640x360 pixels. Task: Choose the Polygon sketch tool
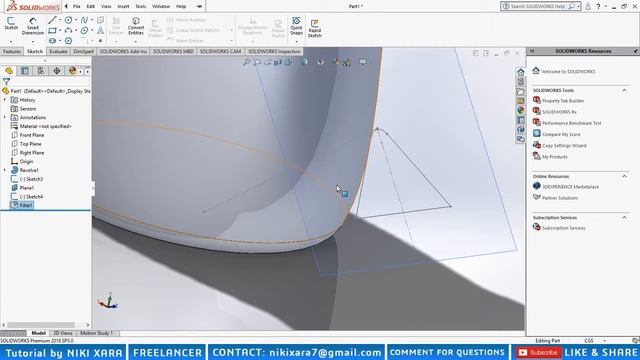68,41
